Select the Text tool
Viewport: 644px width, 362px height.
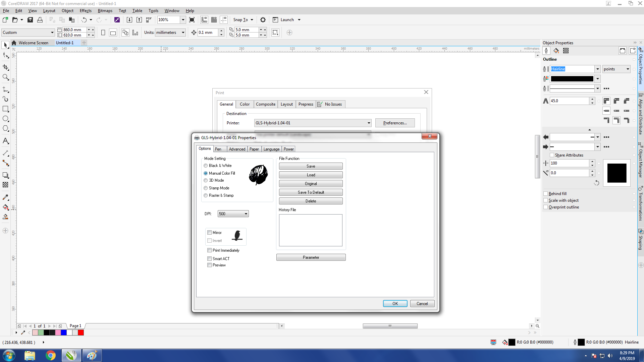[x=5, y=141]
